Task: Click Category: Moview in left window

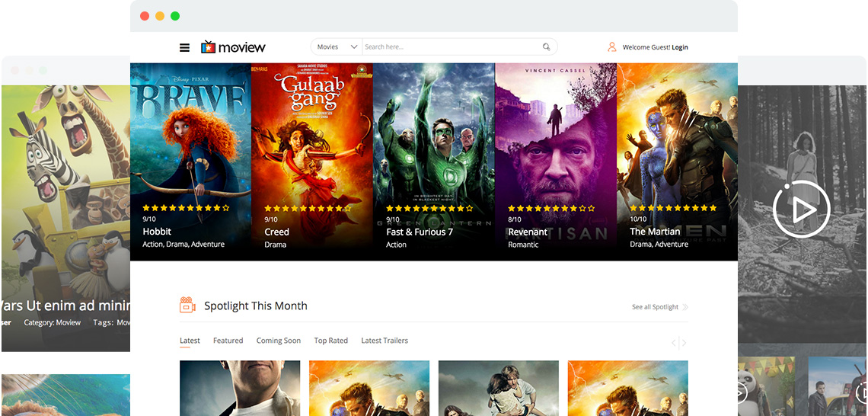Action: (52, 322)
